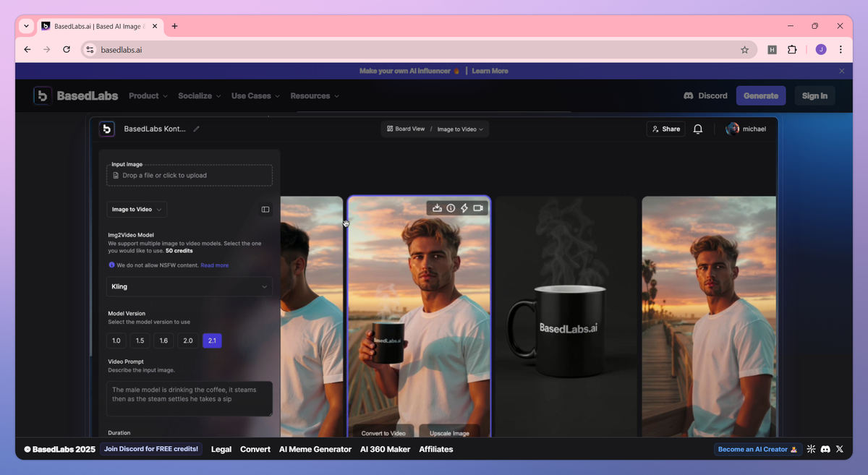Open the Product menu

[148, 96]
